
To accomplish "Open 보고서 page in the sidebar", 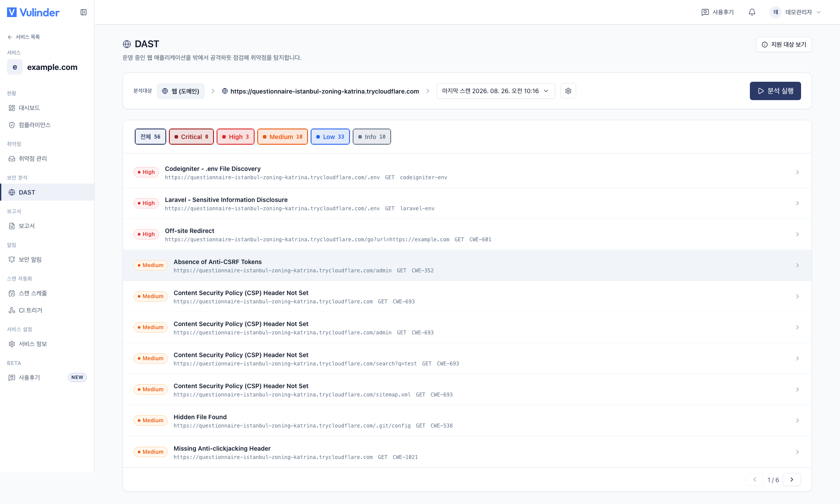I will click(47, 226).
